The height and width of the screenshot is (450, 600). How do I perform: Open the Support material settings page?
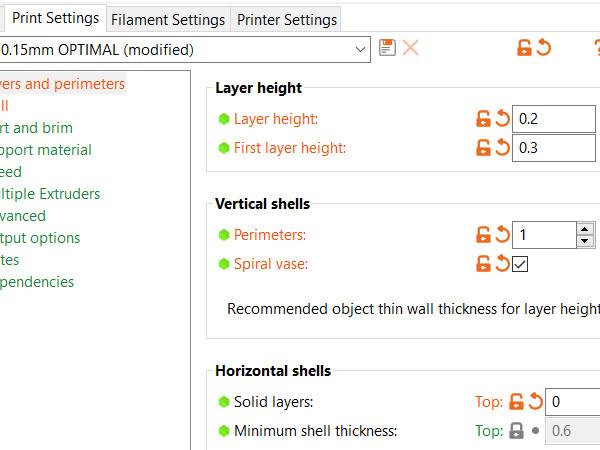(x=46, y=150)
